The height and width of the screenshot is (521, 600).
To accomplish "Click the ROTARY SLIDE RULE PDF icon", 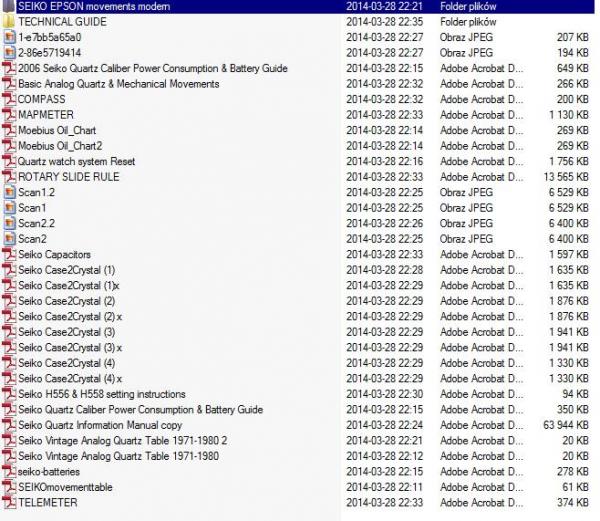I will coord(9,177).
